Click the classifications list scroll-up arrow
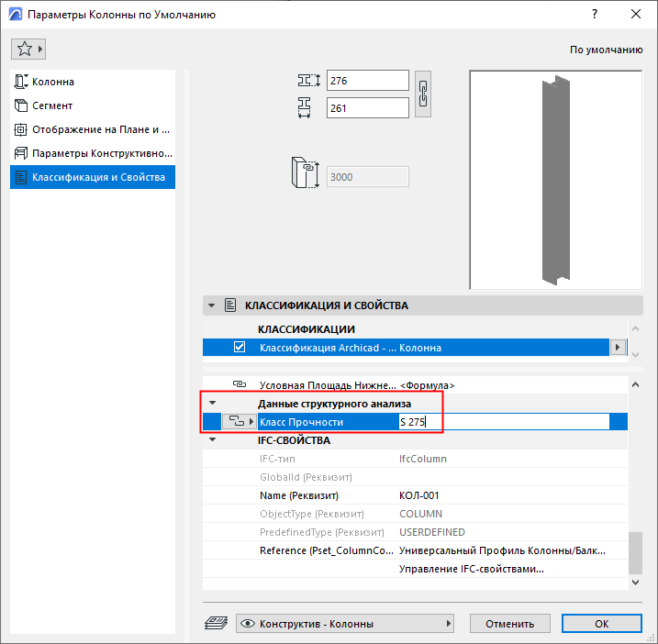The width and height of the screenshot is (658, 644). [x=635, y=329]
